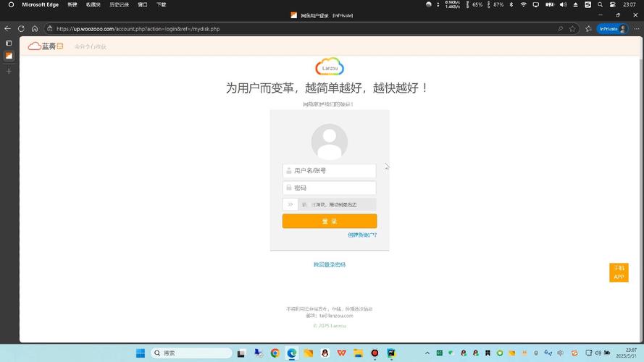Click the taskbar 搜索 search box

pos(191,353)
